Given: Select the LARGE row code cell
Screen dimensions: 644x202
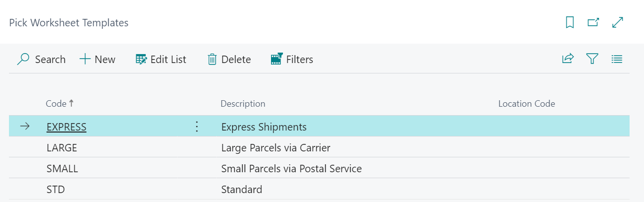Looking at the screenshot, I should point(62,148).
